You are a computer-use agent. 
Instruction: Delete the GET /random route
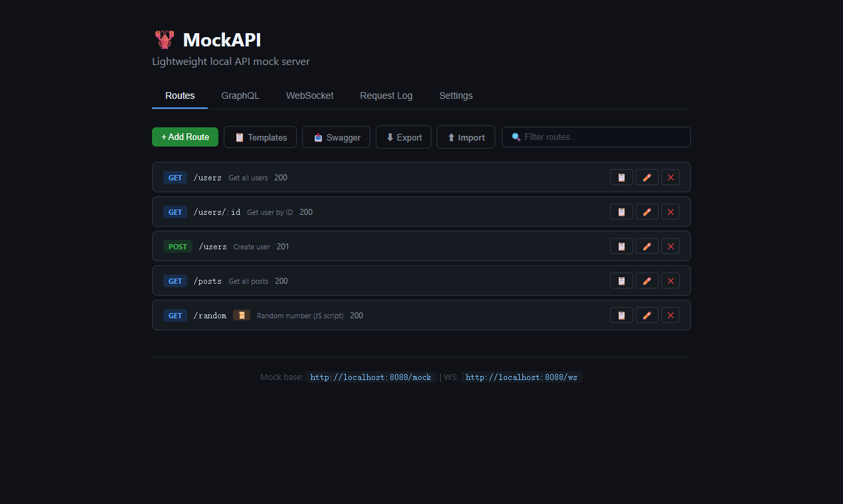[x=670, y=315]
